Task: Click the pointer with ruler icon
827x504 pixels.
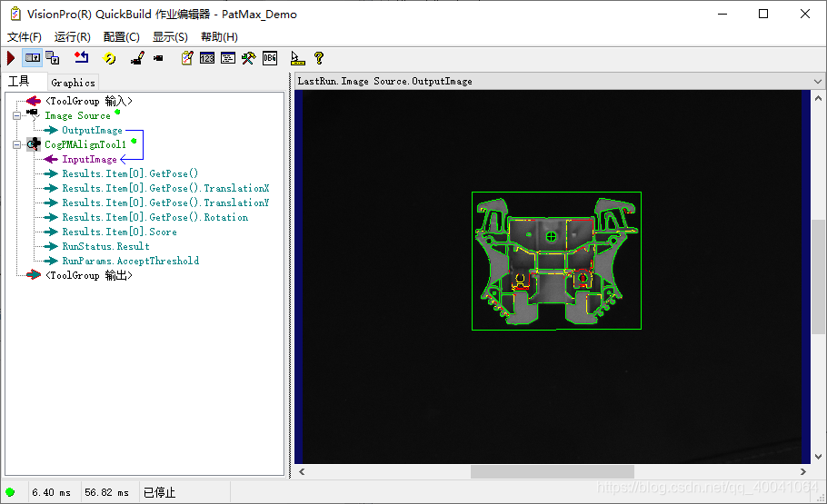Action: click(297, 58)
